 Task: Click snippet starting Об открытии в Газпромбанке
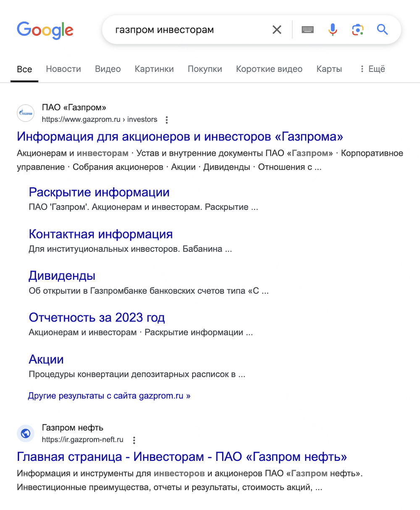[149, 291]
